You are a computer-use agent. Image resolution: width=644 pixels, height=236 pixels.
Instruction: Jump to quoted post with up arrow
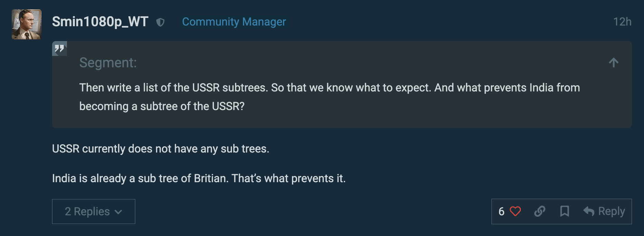613,62
